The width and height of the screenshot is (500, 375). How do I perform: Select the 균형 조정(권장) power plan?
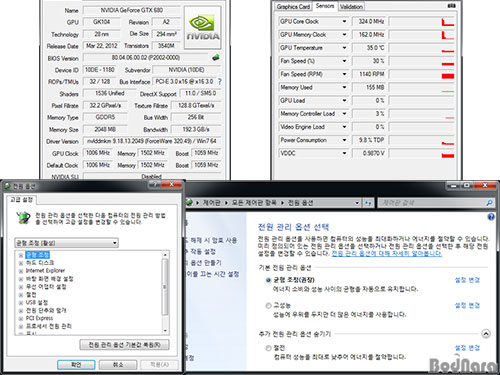click(268, 280)
